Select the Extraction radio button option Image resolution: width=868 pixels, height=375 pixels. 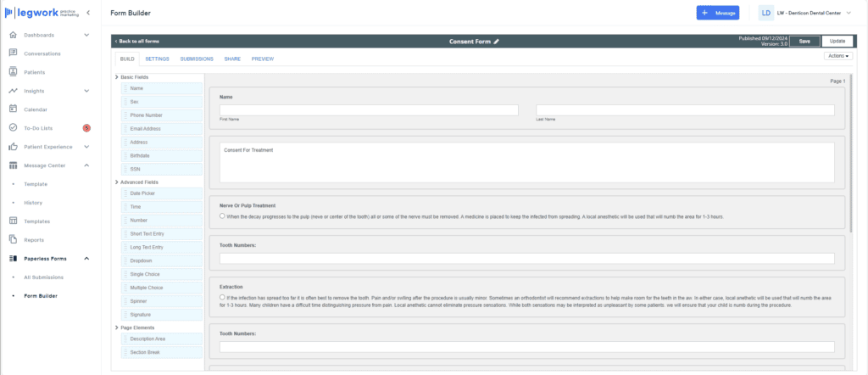pos(222,297)
